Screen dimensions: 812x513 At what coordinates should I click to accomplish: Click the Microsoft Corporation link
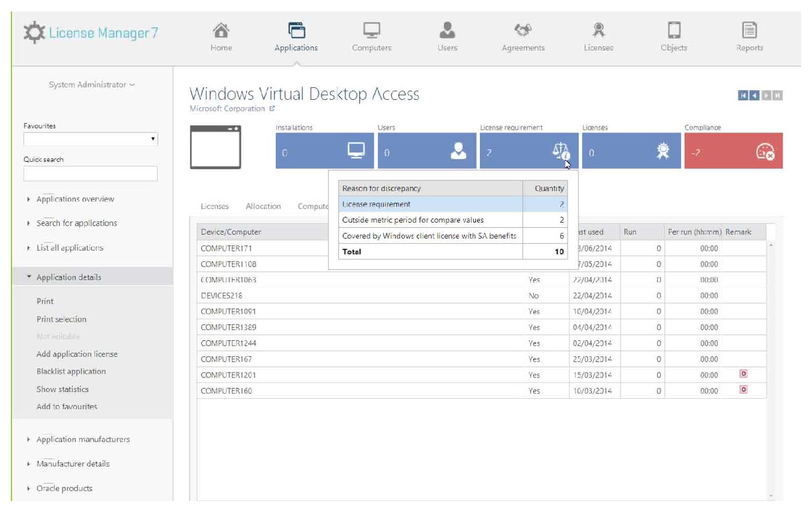228,109
